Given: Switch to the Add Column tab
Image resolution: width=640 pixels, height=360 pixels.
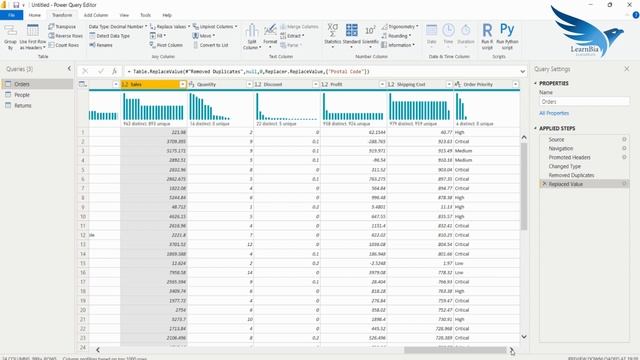Looking at the screenshot, I should point(96,15).
